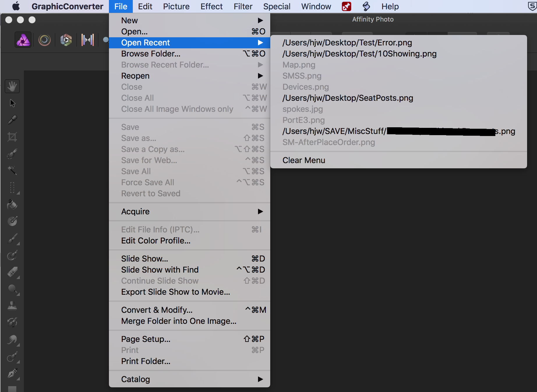Activate the Gradient tool
The width and height of the screenshot is (537, 392).
coord(12,221)
